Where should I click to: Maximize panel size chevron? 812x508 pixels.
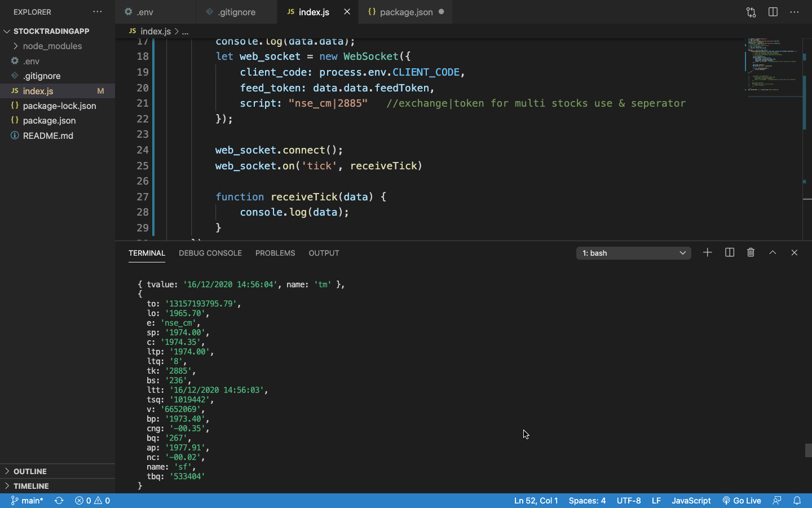[x=773, y=252]
